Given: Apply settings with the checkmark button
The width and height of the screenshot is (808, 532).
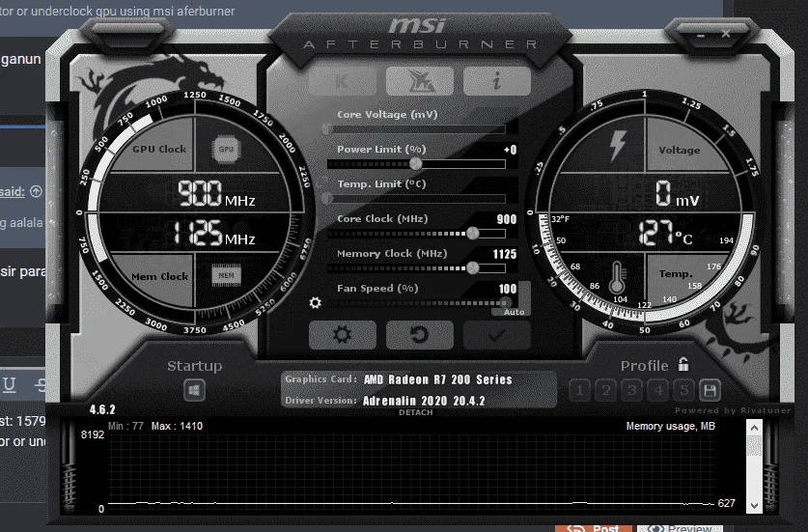Looking at the screenshot, I should [x=497, y=335].
